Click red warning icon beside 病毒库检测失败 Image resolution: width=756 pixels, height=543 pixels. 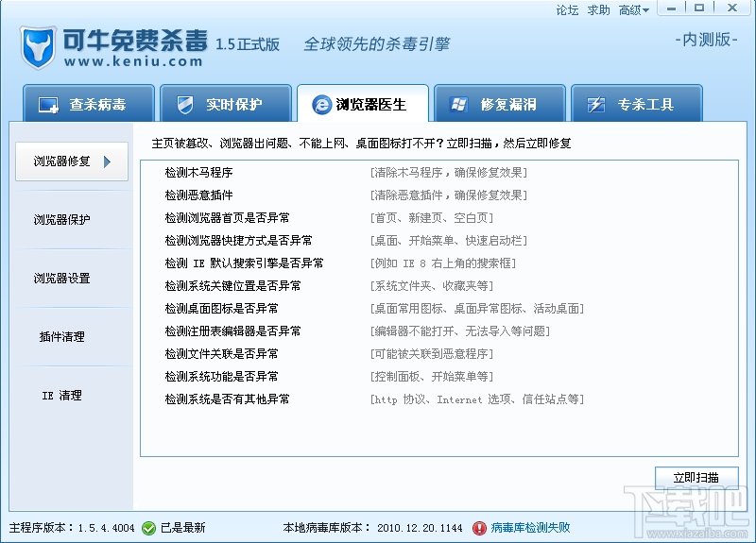pos(479,529)
